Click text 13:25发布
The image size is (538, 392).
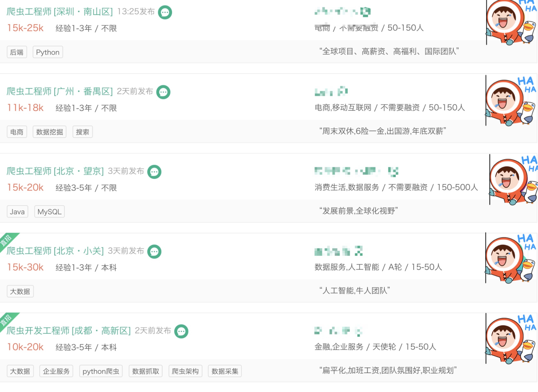pyautogui.click(x=136, y=11)
